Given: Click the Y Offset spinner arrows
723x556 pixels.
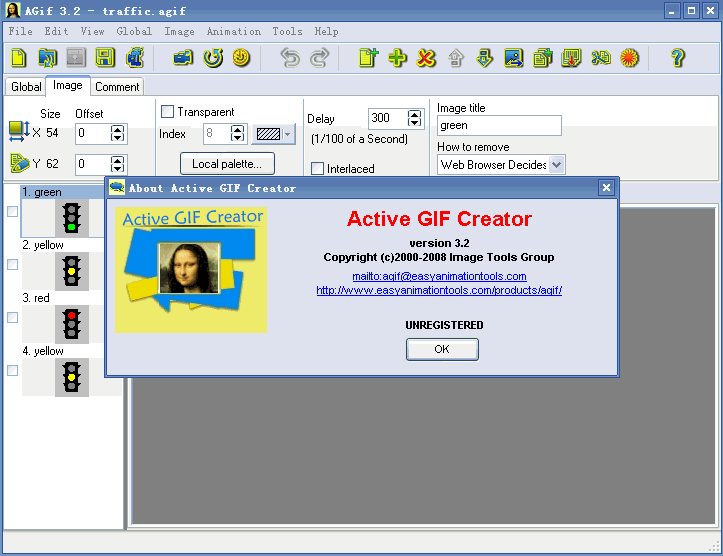Looking at the screenshot, I should (118, 165).
